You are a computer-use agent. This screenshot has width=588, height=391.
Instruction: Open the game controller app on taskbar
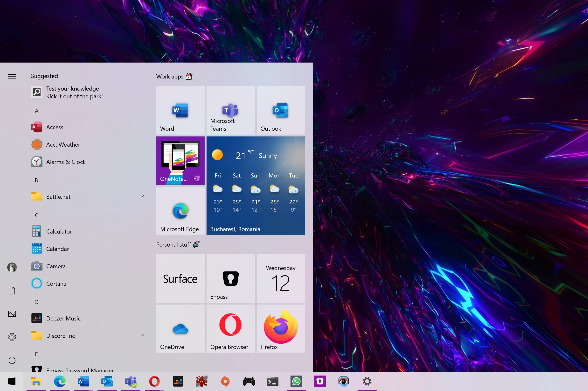coord(249,381)
